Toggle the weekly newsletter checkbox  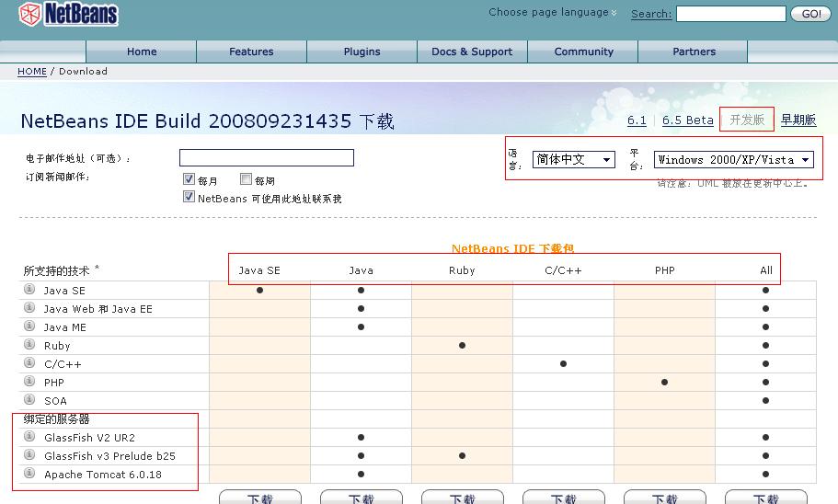pyautogui.click(x=246, y=179)
